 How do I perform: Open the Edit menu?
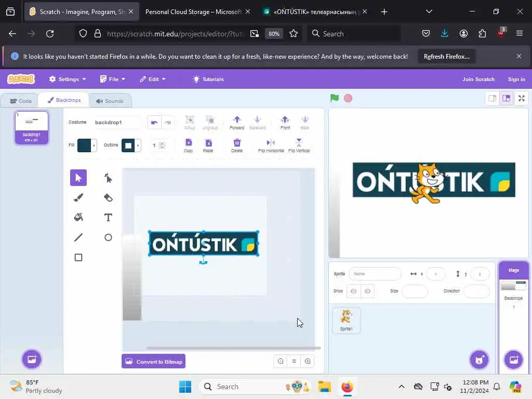click(x=153, y=79)
